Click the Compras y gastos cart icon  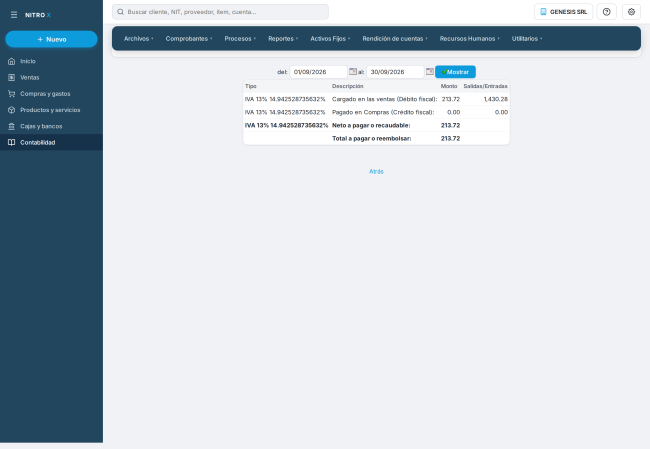(x=12, y=94)
